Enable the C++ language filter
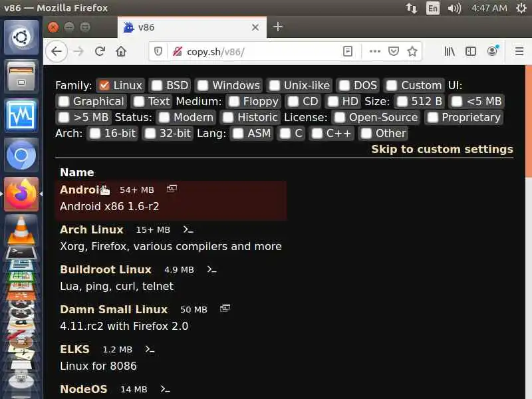The width and height of the screenshot is (532, 399). pyautogui.click(x=317, y=133)
